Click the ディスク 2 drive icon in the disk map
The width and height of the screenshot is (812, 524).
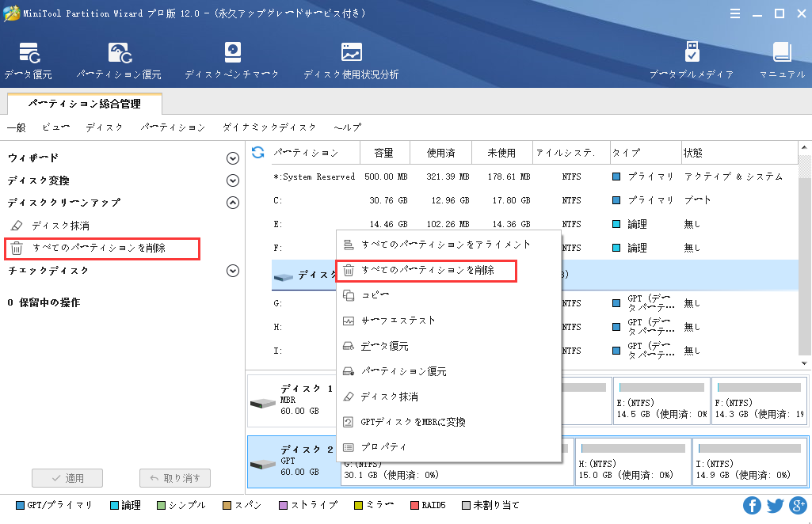[262, 464]
